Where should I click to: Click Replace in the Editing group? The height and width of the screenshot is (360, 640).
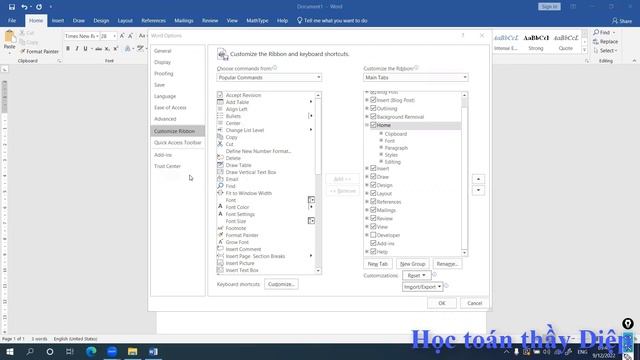point(605,42)
